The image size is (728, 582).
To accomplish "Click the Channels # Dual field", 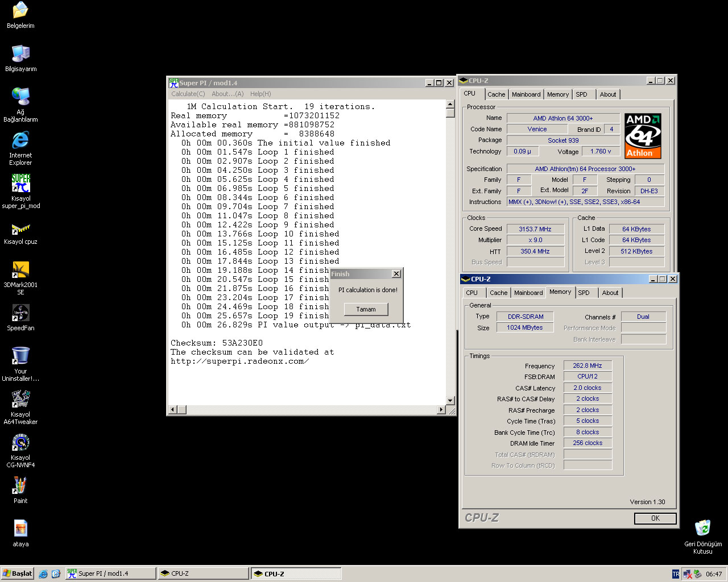I will coord(643,317).
